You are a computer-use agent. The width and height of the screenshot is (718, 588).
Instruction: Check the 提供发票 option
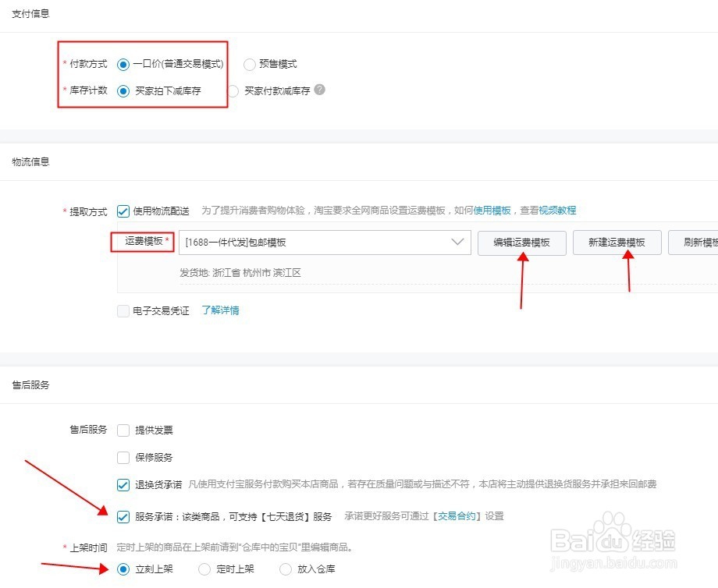pyautogui.click(x=123, y=430)
